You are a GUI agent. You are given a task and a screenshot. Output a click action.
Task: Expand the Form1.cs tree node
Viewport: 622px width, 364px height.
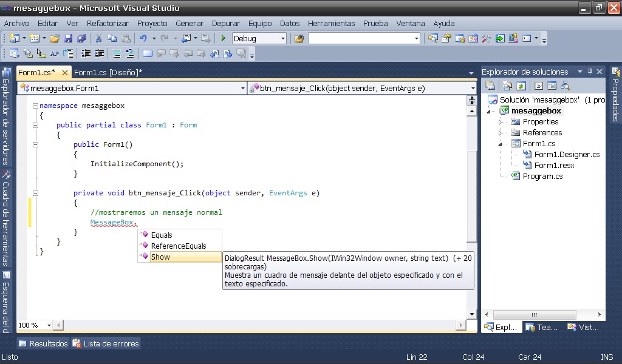pos(501,143)
